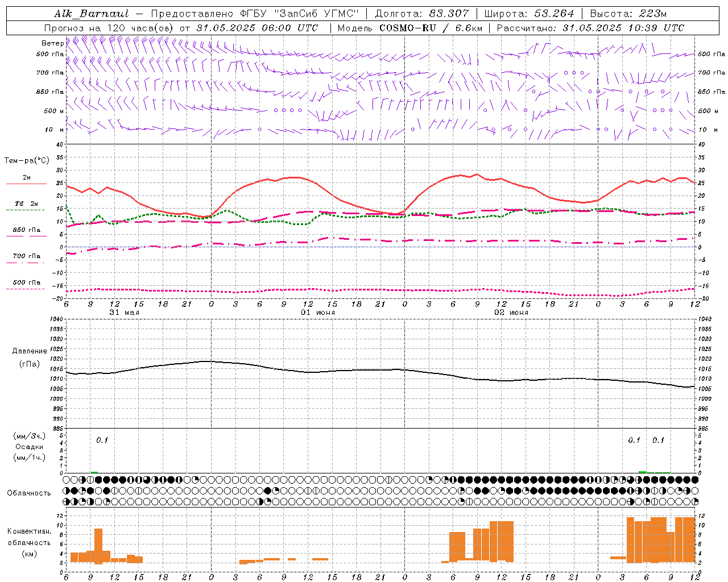
Task: Click the Конвективн. convective panel label
Action: [30, 531]
